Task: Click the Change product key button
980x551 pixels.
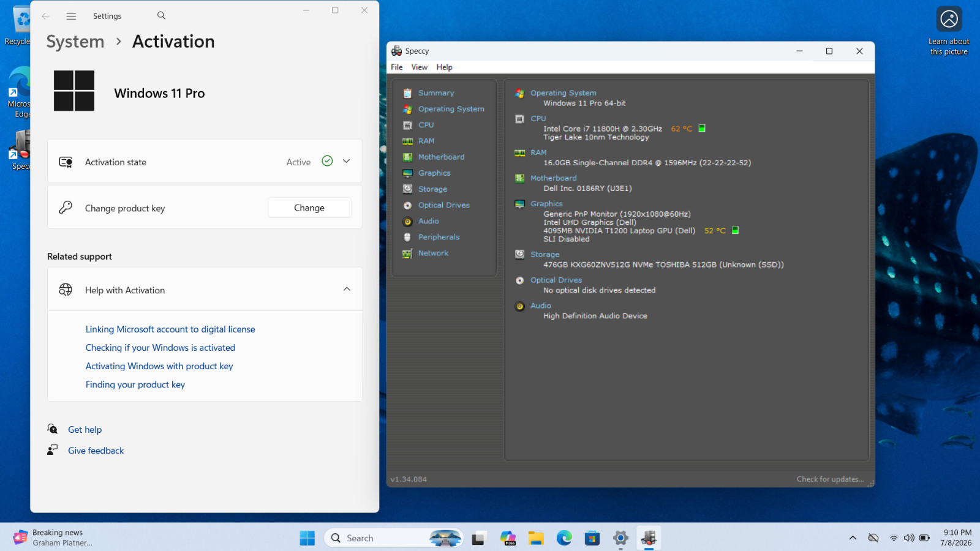Action: click(x=309, y=208)
